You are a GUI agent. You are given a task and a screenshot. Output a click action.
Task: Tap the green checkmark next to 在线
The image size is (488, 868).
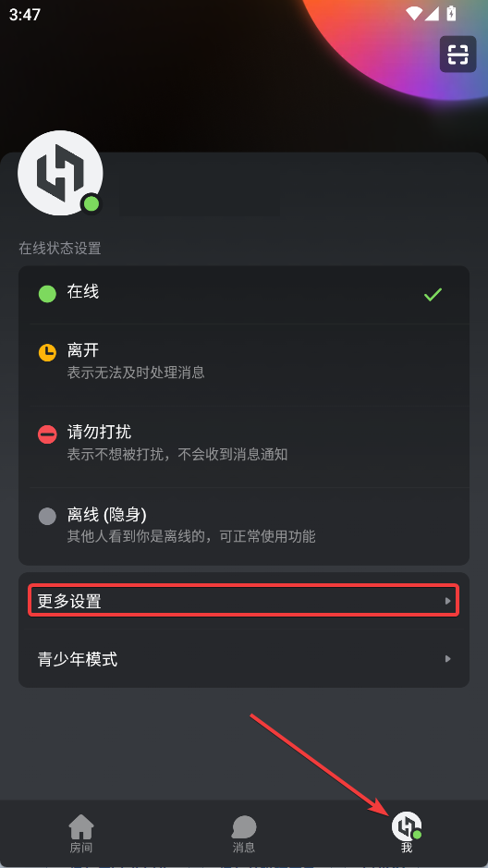[x=433, y=295]
